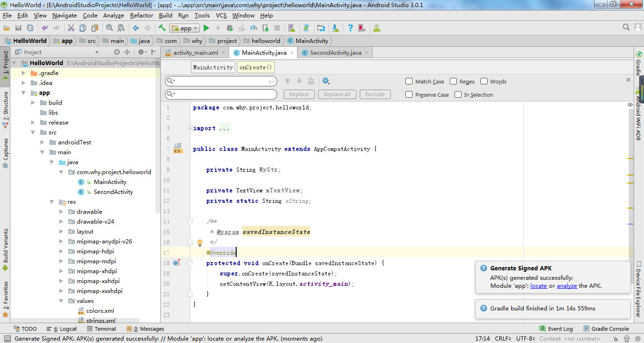644x343 pixels.
Task: Collapse the src folder
Action: tap(33, 133)
